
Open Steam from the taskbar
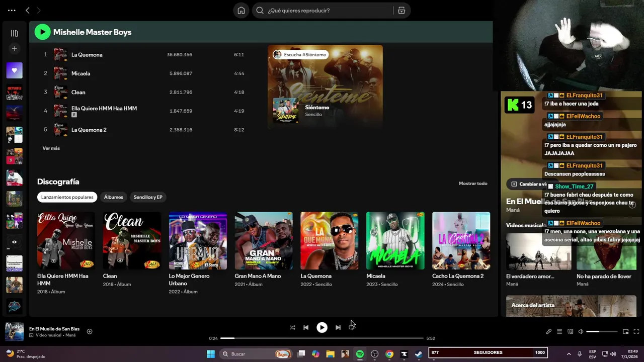point(419,354)
